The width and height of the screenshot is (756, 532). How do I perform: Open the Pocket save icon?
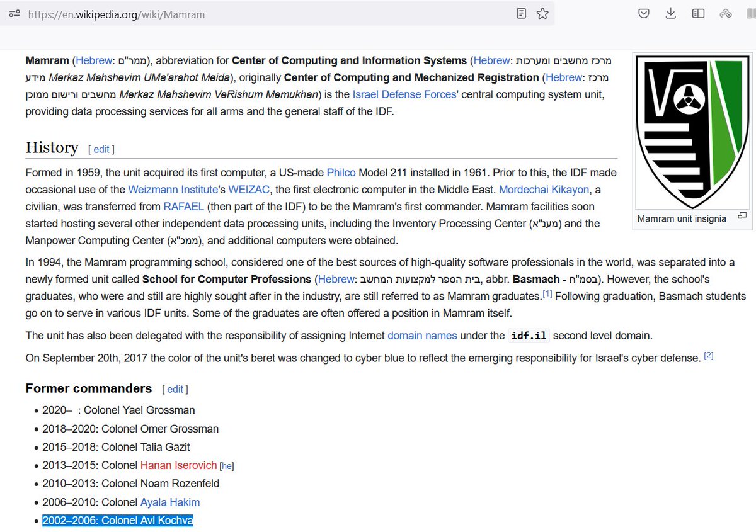tap(643, 13)
